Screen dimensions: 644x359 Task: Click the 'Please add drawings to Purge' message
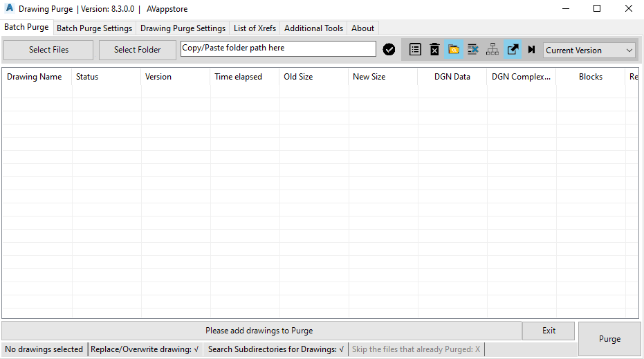[x=259, y=331]
